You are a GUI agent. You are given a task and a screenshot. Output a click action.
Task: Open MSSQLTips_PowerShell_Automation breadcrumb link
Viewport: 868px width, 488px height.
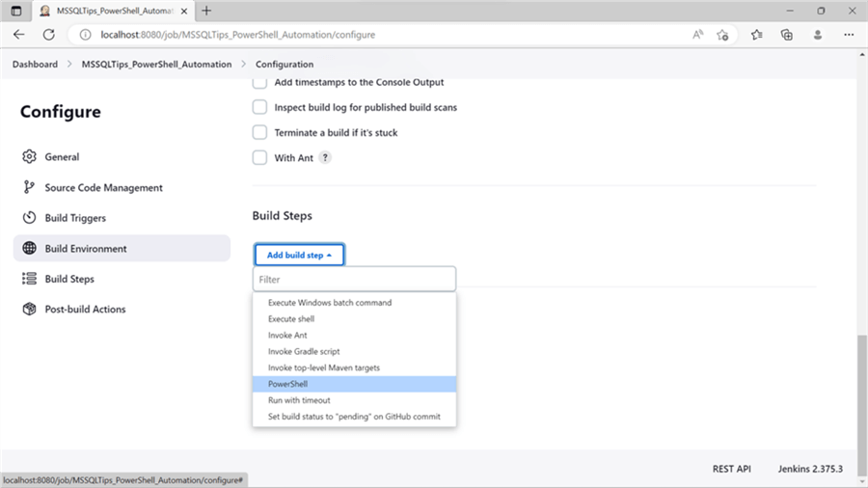click(x=156, y=65)
